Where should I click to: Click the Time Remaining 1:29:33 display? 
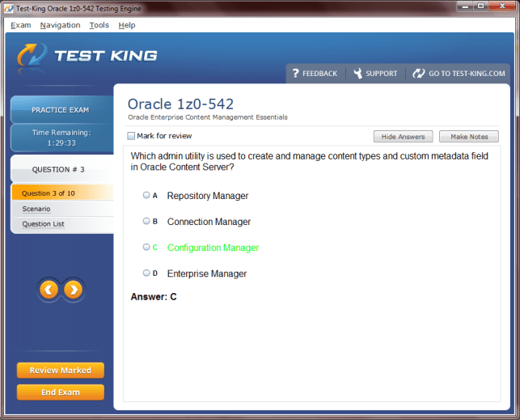click(61, 138)
